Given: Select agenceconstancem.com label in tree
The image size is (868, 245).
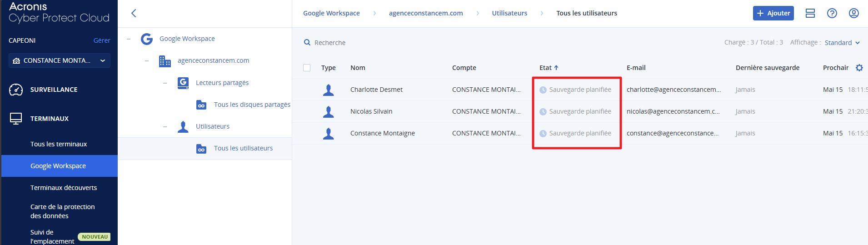Looking at the screenshot, I should (213, 60).
